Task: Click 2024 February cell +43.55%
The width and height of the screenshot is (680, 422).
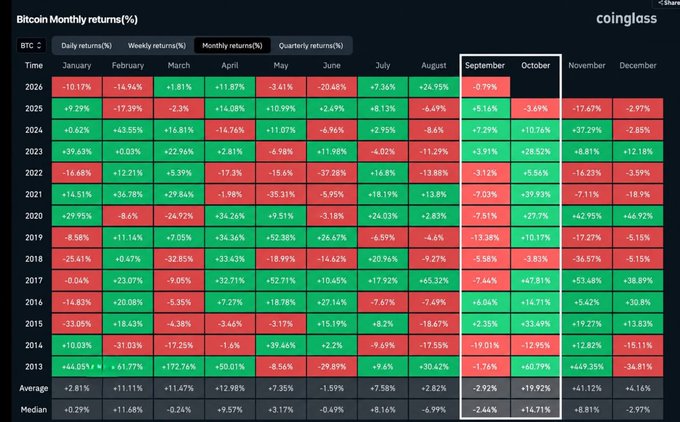Action: pyautogui.click(x=128, y=130)
